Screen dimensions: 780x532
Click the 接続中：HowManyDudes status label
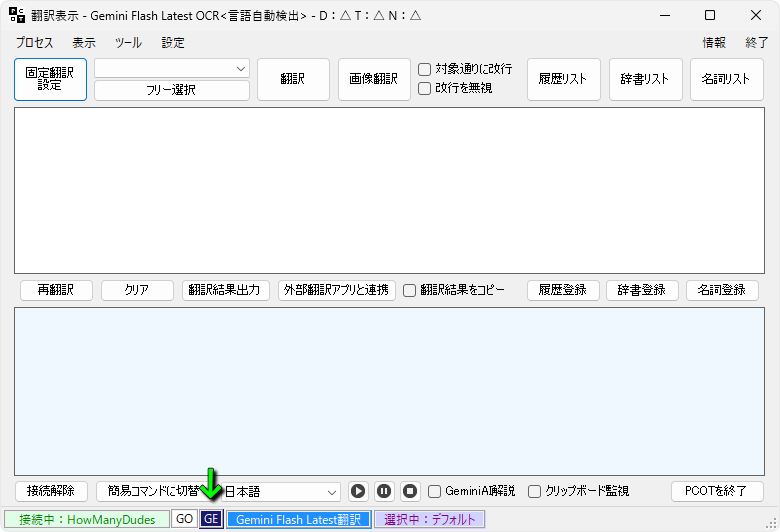click(86, 519)
